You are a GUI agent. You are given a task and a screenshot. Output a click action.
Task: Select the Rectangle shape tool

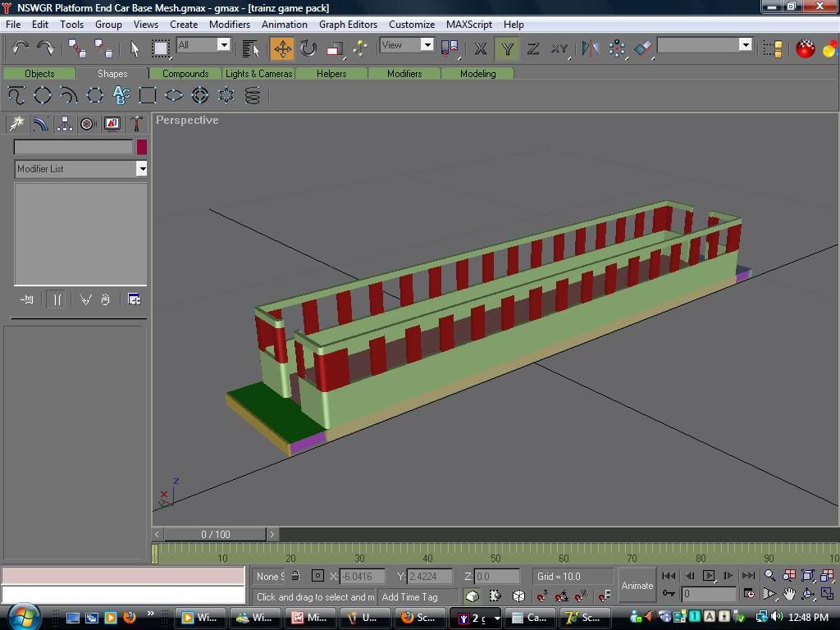click(x=148, y=96)
